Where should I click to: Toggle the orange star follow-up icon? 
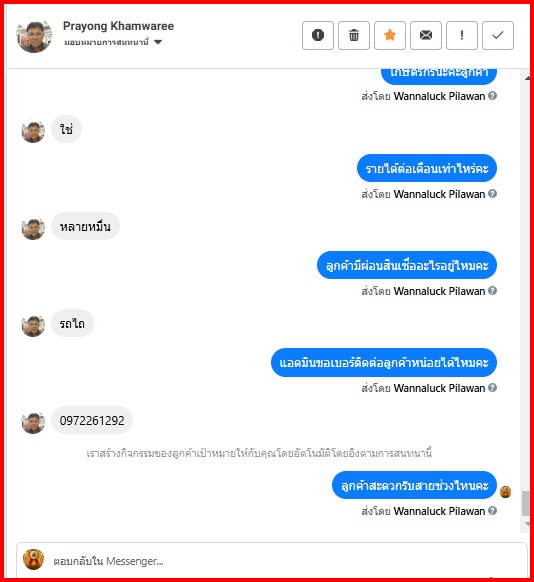(x=390, y=35)
